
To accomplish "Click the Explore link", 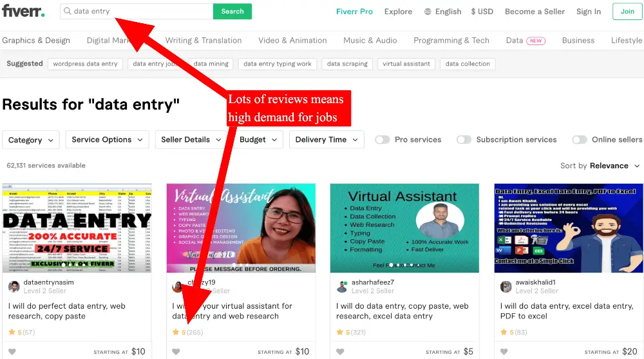I will [399, 12].
